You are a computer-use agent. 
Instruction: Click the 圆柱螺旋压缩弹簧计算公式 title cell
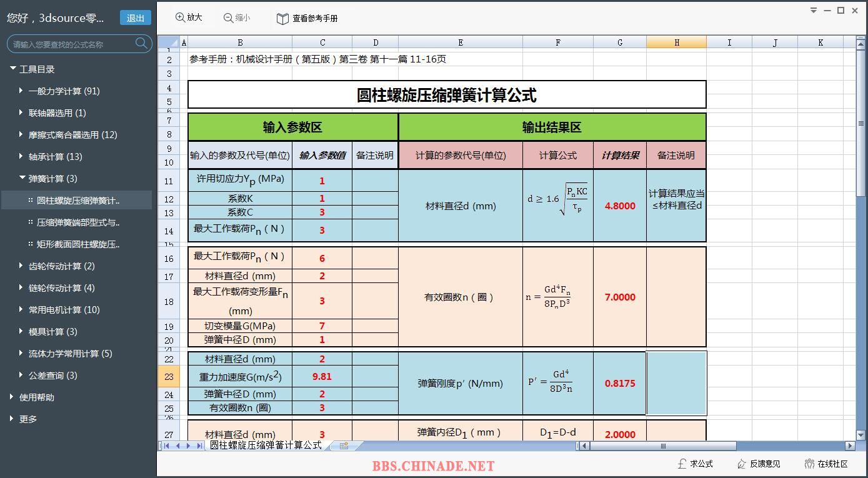click(447, 95)
